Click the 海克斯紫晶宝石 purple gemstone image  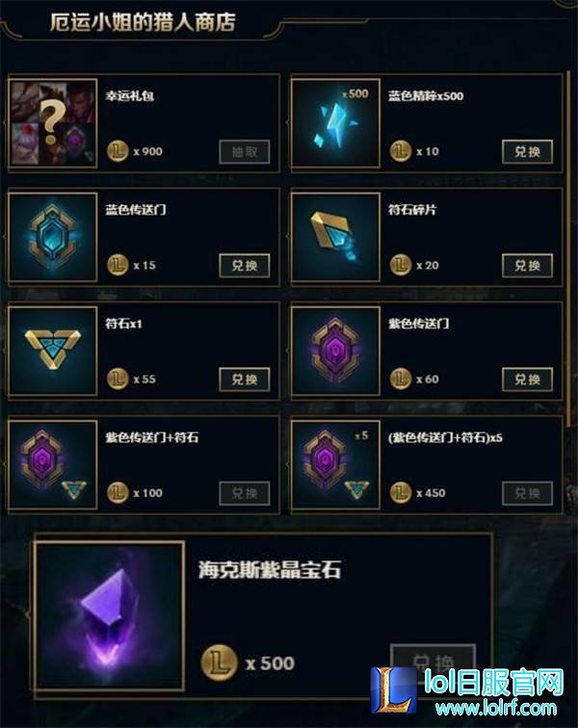(x=110, y=615)
